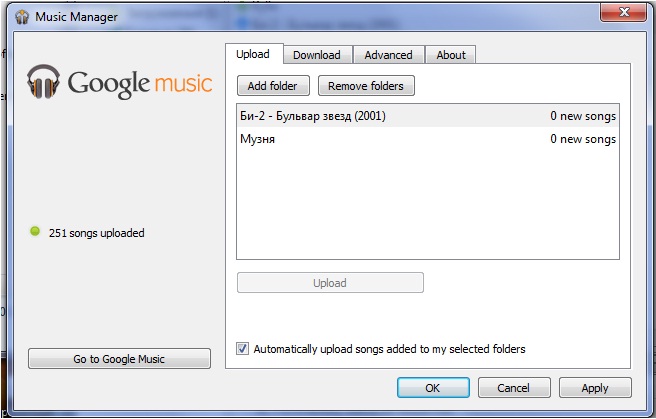Click the 251 songs uploaded status text
The width and height of the screenshot is (656, 419).
coord(97,233)
